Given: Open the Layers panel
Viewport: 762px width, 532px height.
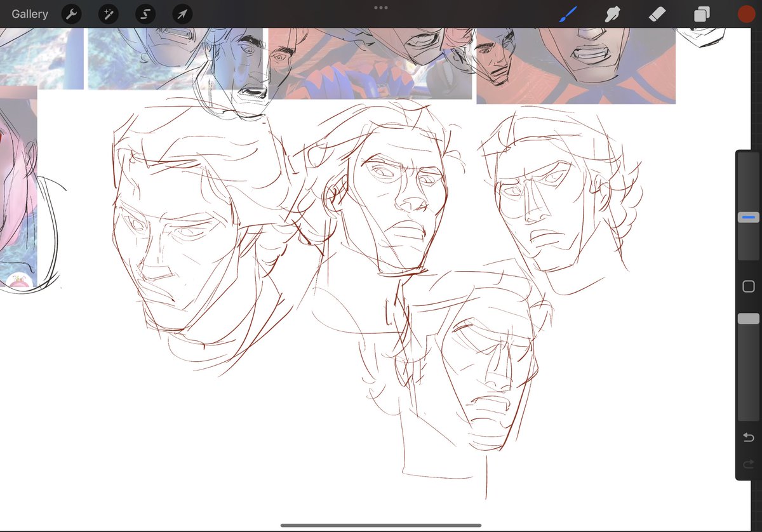Looking at the screenshot, I should coord(702,14).
